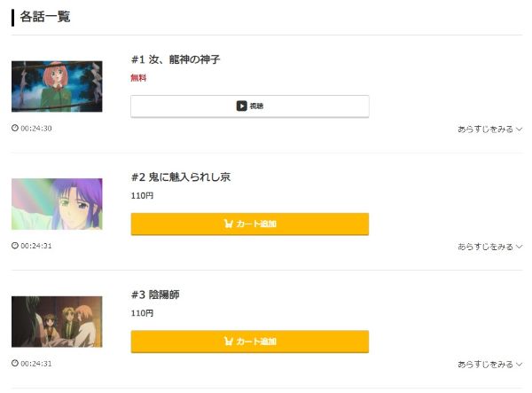
Task: Click the play icon for episode 1
Action: [241, 106]
